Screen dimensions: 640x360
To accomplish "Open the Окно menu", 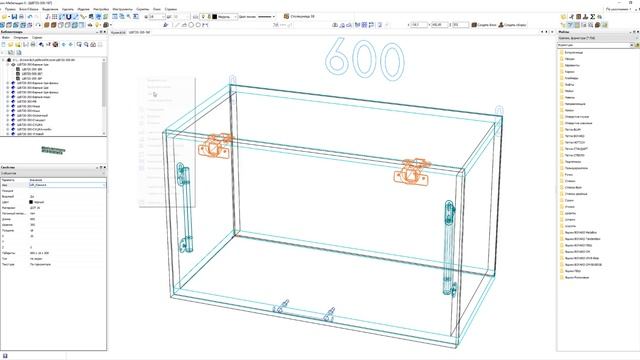I will (157, 9).
